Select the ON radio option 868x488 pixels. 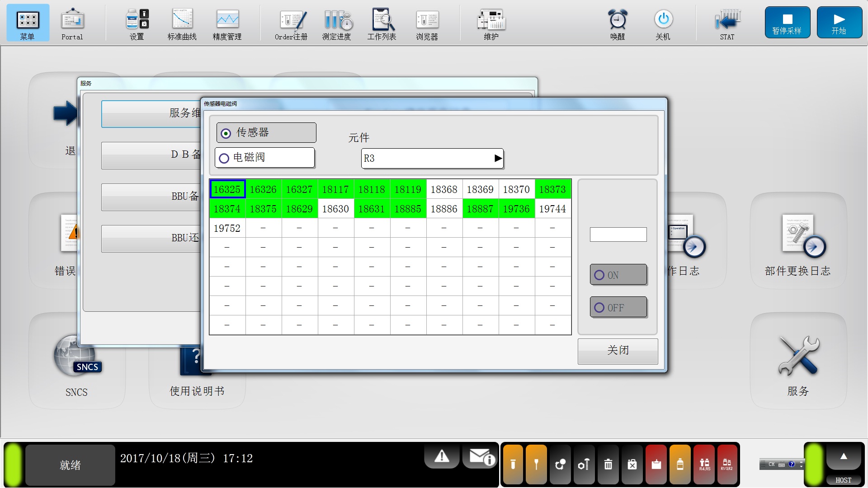[599, 275]
